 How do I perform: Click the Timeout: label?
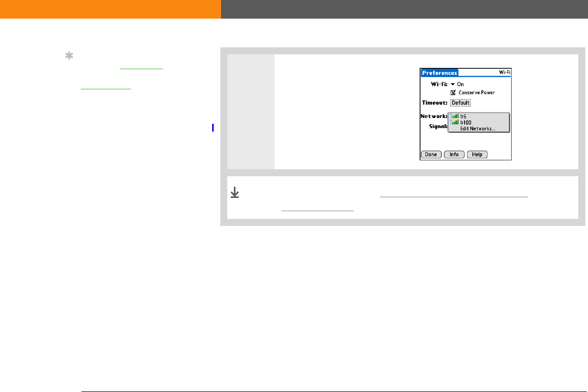tap(435, 103)
